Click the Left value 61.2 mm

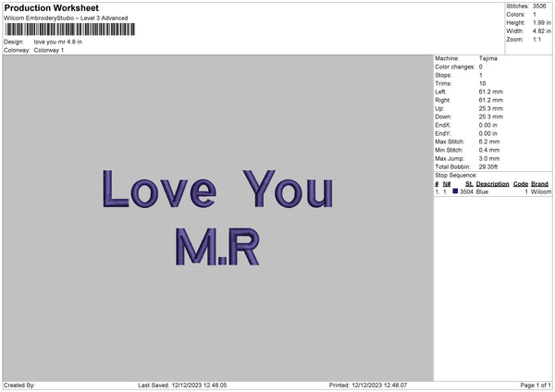(x=491, y=92)
